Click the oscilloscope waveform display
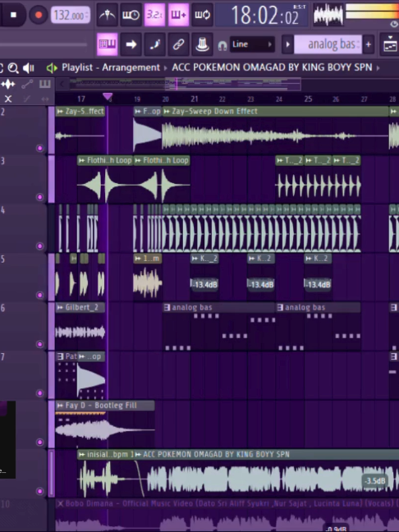 pyautogui.click(x=328, y=15)
